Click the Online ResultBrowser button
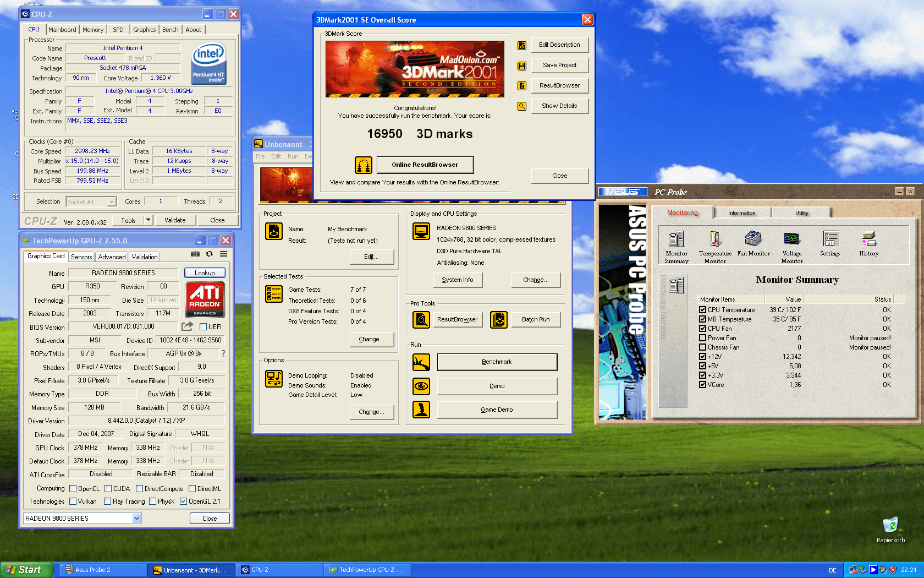This screenshot has height=578, width=924. 425,165
